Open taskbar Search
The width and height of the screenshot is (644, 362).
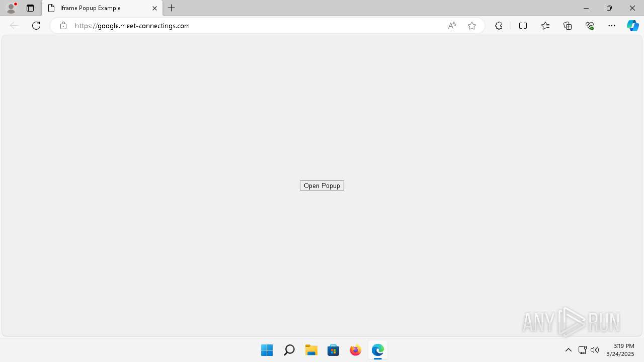point(289,350)
